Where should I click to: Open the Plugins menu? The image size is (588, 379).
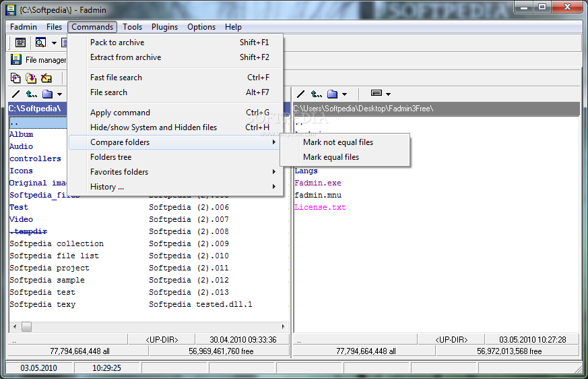[x=164, y=27]
